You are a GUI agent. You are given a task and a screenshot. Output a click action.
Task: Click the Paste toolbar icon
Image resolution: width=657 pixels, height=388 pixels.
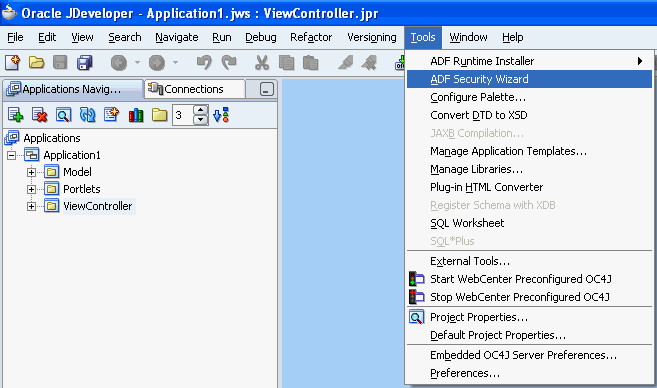pyautogui.click(x=310, y=63)
